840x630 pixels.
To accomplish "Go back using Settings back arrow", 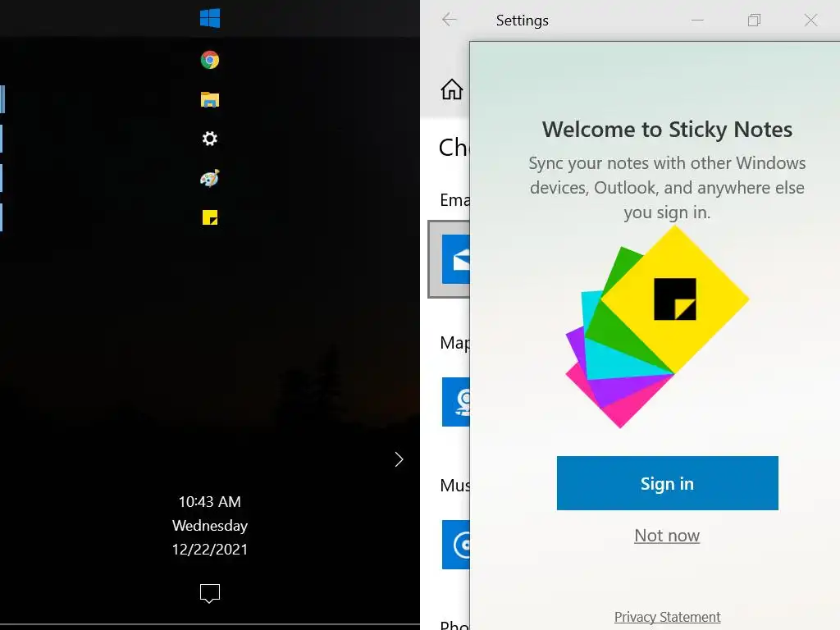I will tap(449, 20).
